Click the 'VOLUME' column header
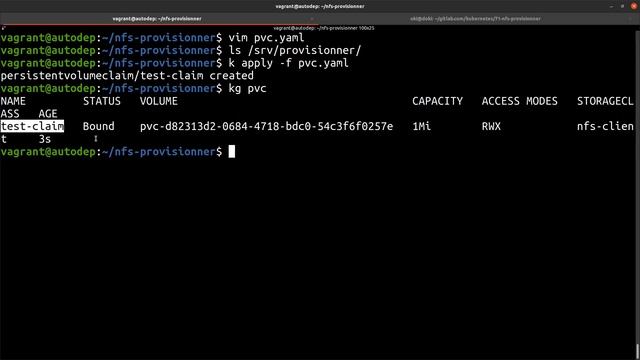Screen dimensions: 640x360 pos(159,101)
